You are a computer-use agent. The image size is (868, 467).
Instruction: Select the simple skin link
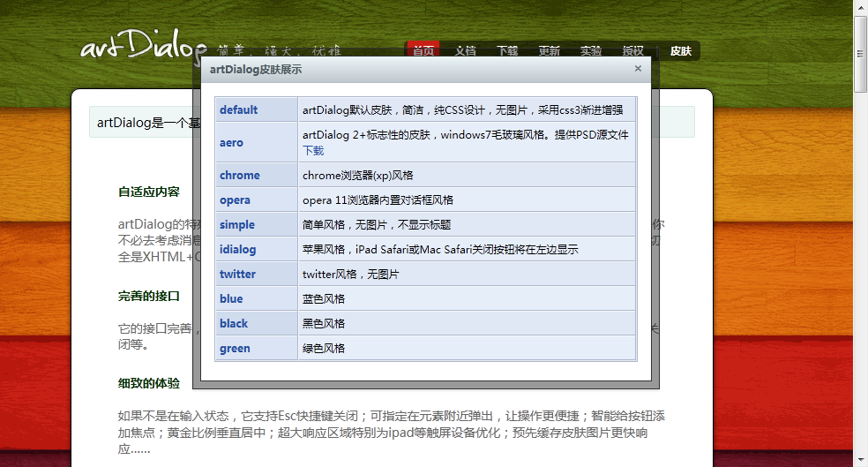[x=237, y=224]
